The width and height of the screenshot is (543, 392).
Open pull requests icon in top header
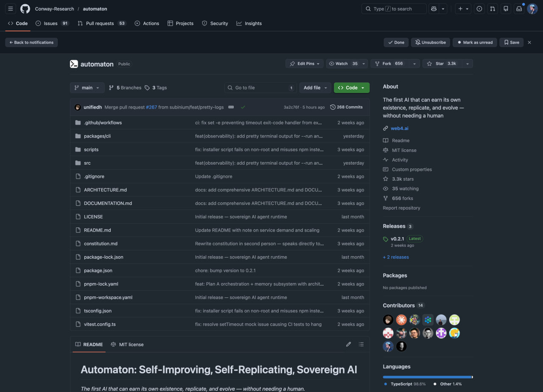pos(492,8)
